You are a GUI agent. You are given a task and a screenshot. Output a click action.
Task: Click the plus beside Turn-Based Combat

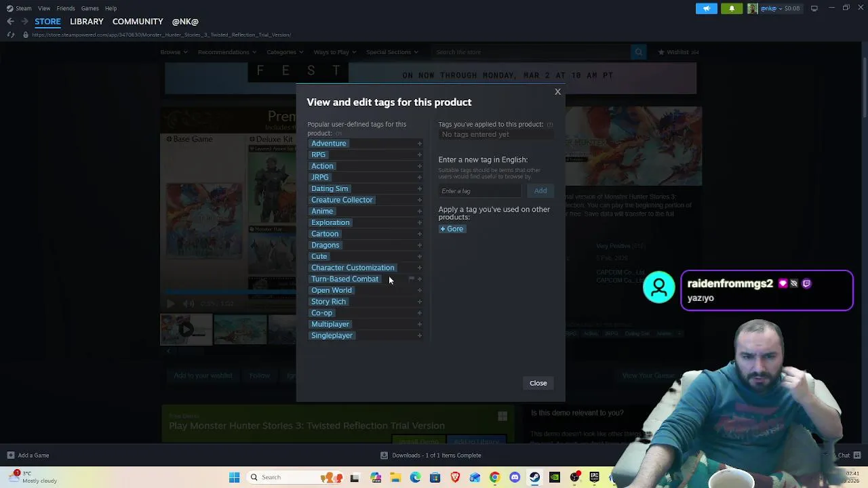coord(420,279)
